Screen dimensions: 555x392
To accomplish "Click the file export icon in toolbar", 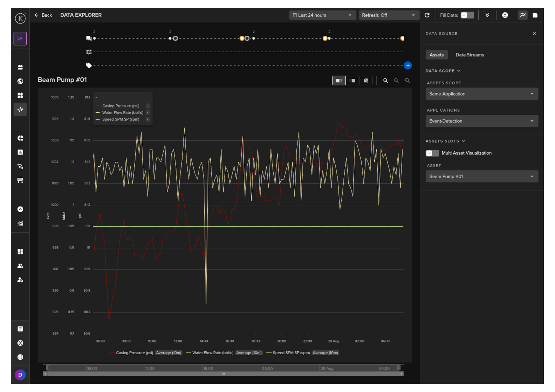I will tap(535, 15).
